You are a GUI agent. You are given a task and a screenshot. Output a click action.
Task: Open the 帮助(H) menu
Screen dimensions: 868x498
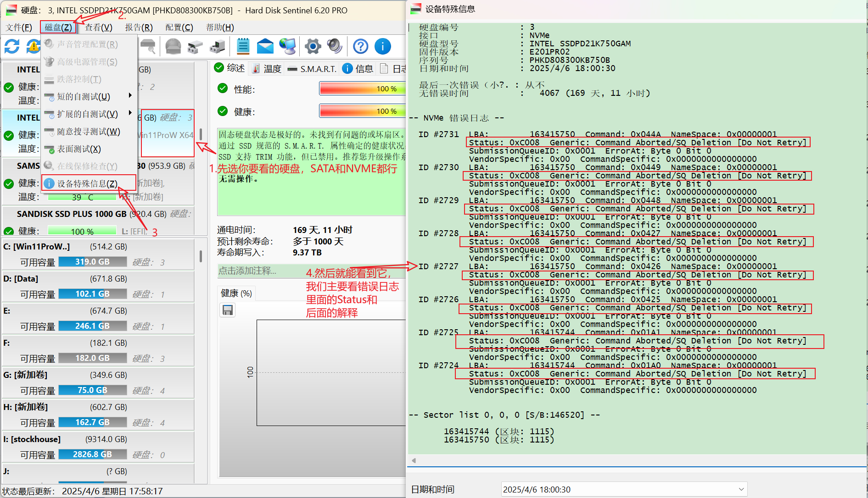pyautogui.click(x=220, y=28)
